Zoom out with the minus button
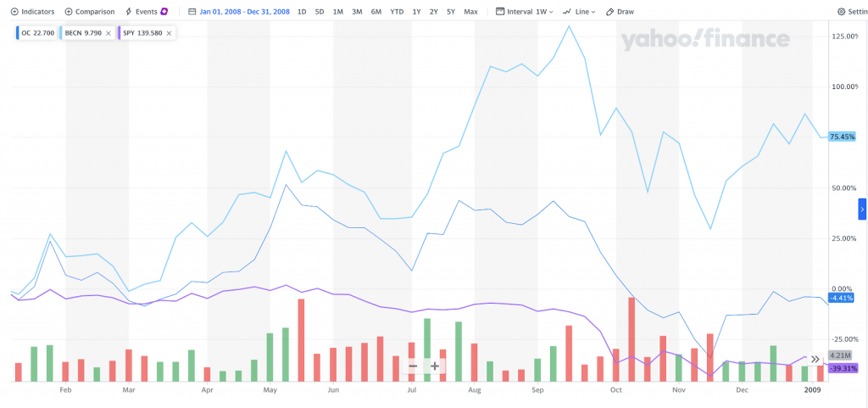 [x=413, y=366]
